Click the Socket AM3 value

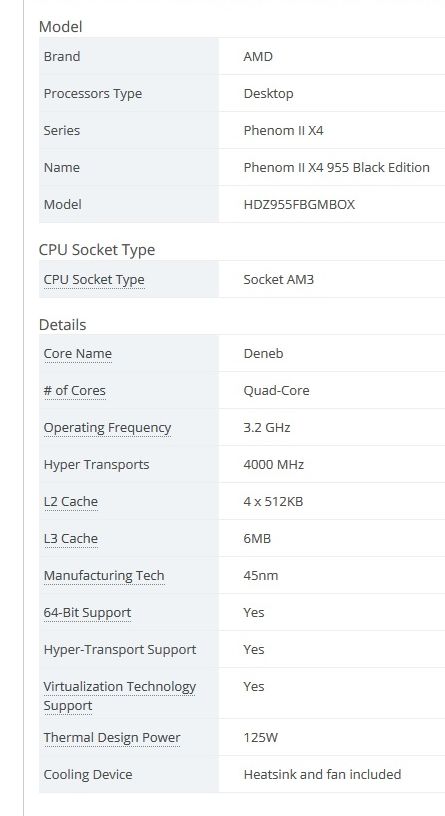278,279
